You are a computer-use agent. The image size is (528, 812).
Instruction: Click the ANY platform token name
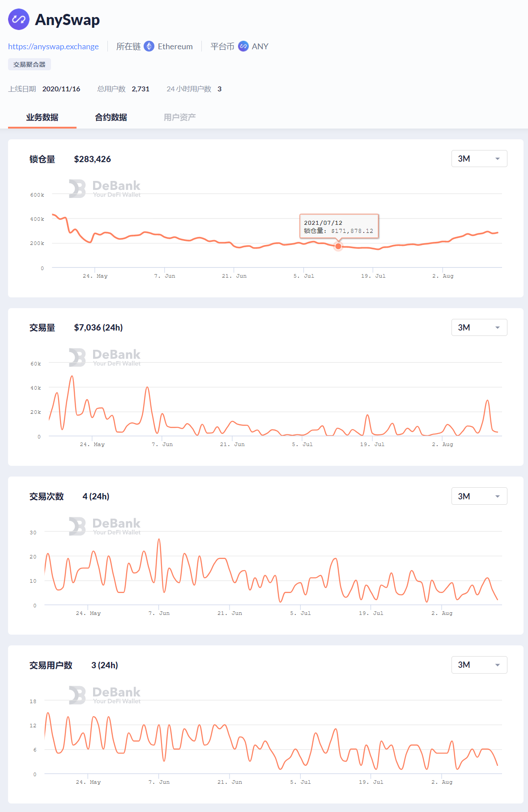pyautogui.click(x=260, y=47)
